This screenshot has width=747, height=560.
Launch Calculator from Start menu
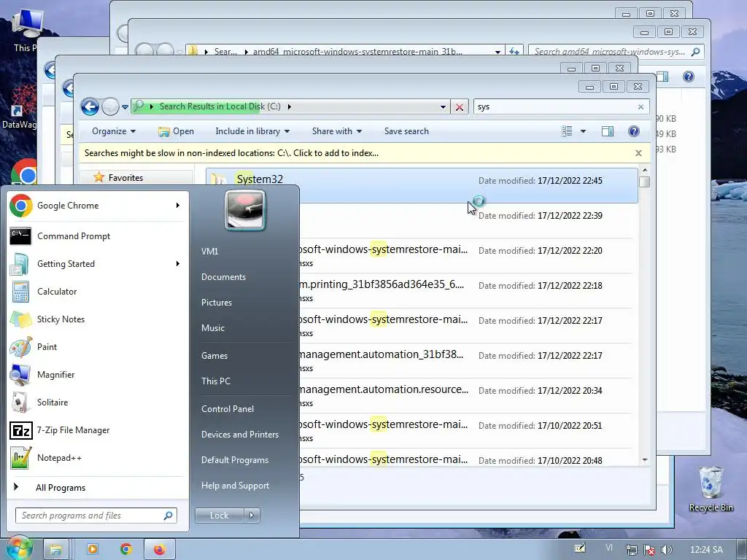(97, 292)
